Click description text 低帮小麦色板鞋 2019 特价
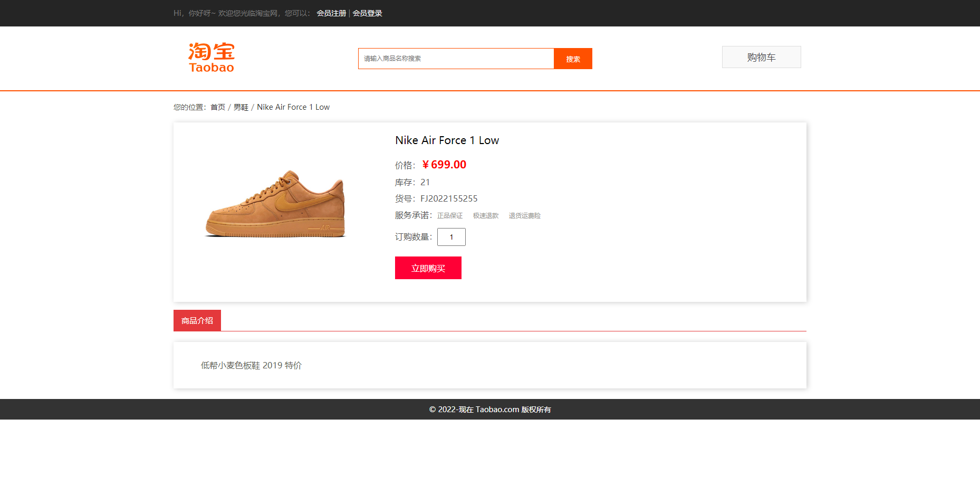980x504 pixels. coord(251,365)
